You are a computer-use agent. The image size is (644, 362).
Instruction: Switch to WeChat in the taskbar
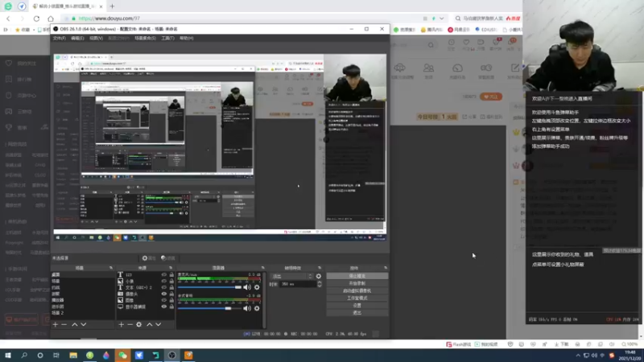pyautogui.click(x=123, y=356)
